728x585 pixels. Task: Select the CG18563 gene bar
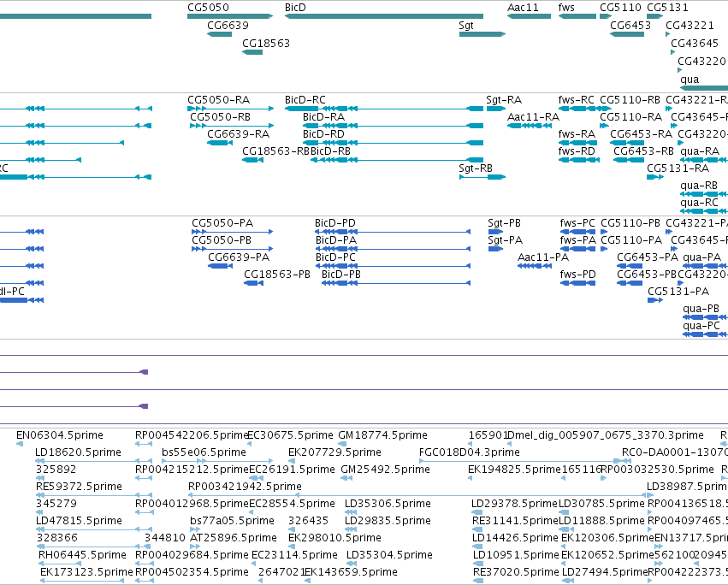click(x=252, y=52)
